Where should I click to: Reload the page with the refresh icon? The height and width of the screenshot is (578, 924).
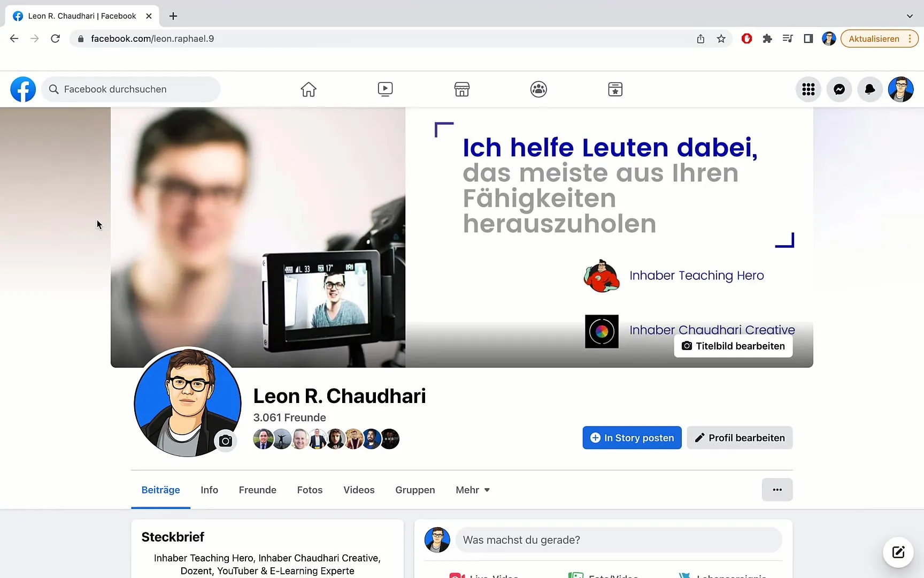coord(55,39)
